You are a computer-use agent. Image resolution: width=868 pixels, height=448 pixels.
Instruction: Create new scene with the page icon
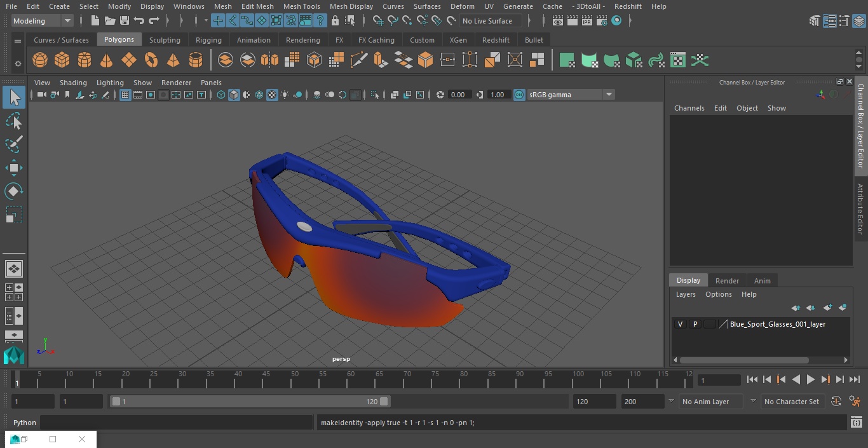[95, 21]
